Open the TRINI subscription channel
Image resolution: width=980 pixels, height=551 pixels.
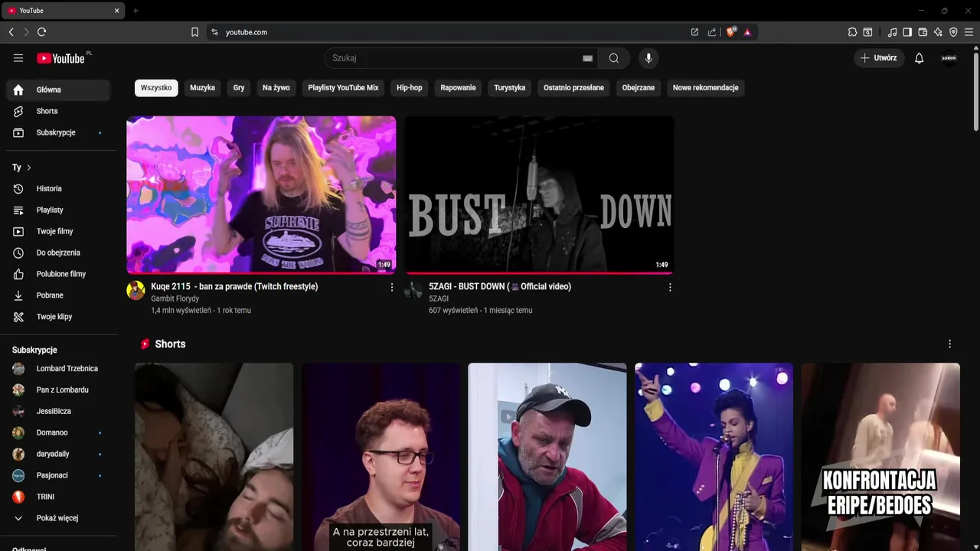pos(58,497)
